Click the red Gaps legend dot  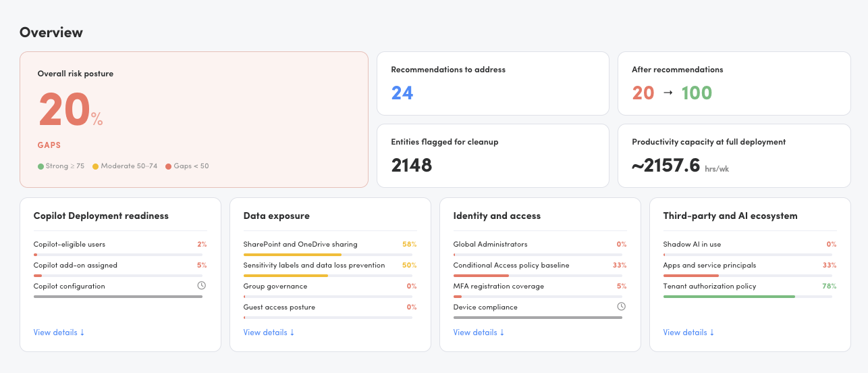point(169,166)
